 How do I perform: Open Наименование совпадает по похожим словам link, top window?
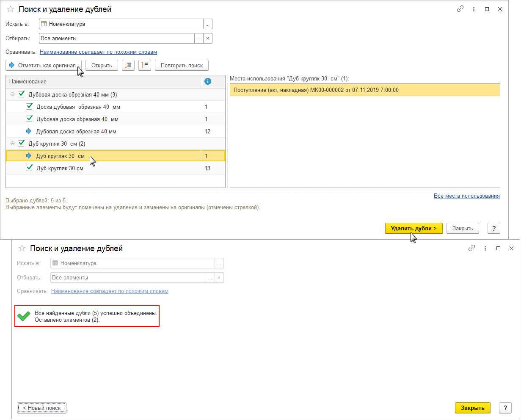[x=98, y=52]
